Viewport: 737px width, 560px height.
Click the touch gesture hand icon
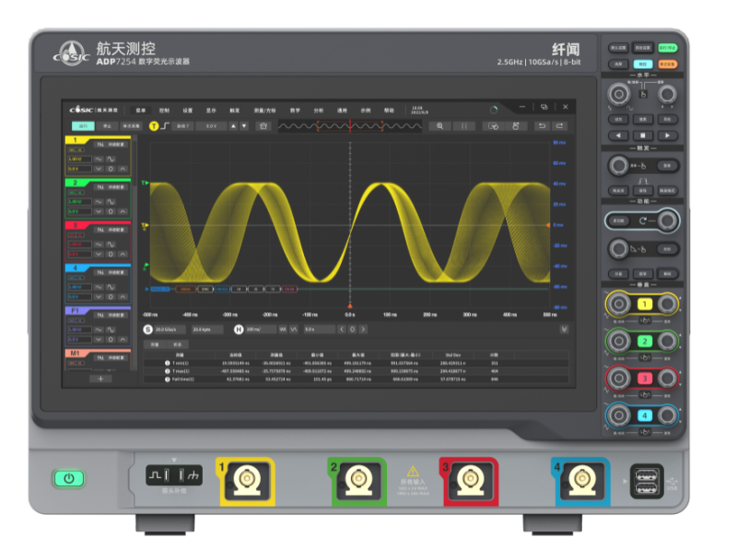click(516, 126)
